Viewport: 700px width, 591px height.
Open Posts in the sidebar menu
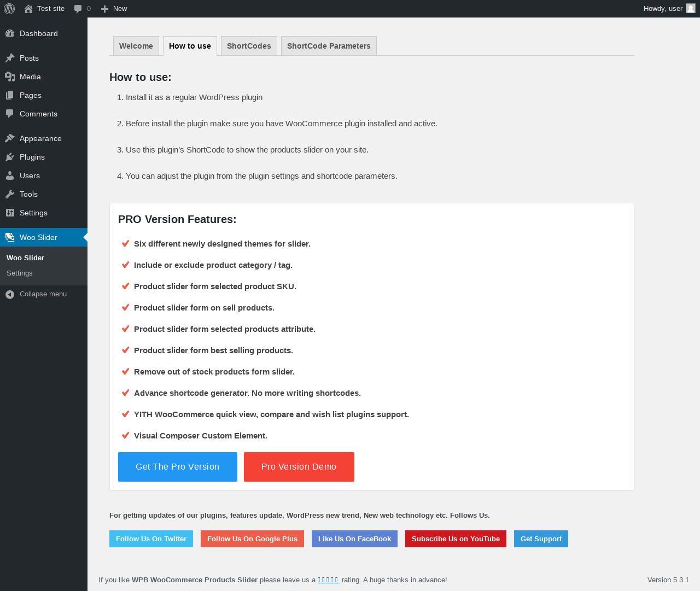44,58
